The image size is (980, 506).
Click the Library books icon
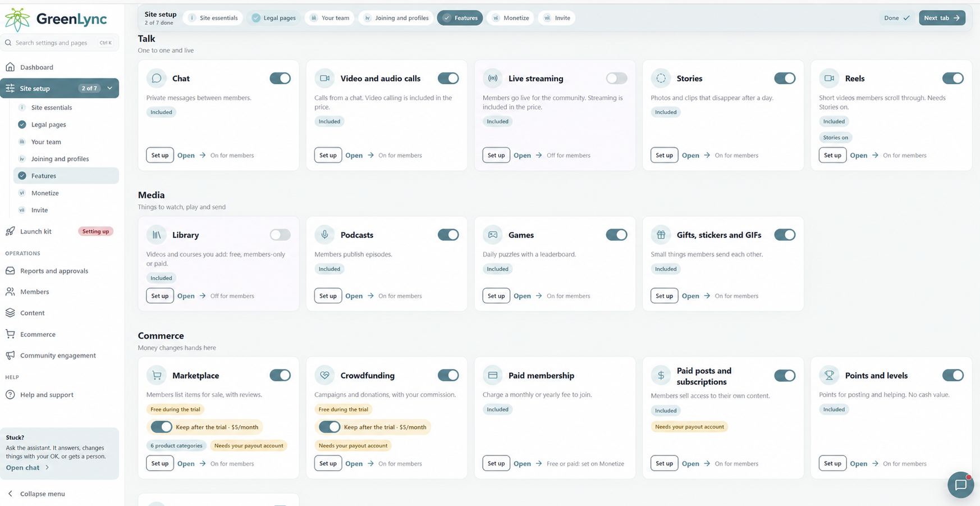pyautogui.click(x=157, y=235)
